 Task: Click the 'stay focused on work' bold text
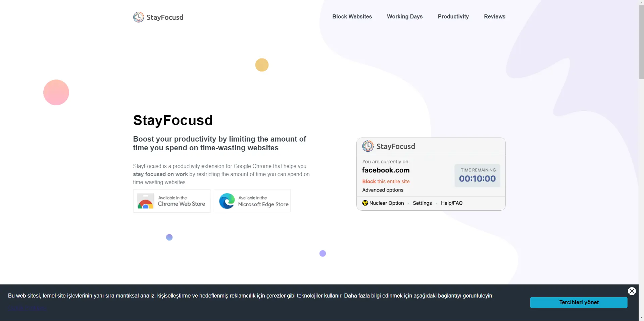coord(160,174)
